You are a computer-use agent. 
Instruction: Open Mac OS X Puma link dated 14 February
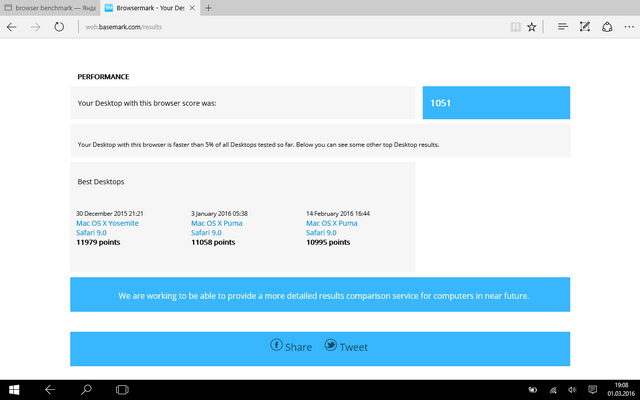click(x=332, y=223)
